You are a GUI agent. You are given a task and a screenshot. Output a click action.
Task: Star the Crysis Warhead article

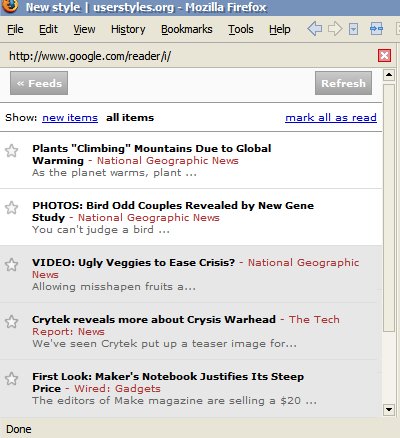tap(12, 322)
